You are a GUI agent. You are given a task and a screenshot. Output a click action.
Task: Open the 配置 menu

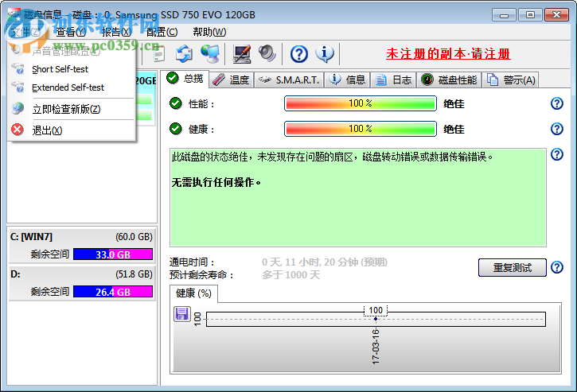[162, 33]
